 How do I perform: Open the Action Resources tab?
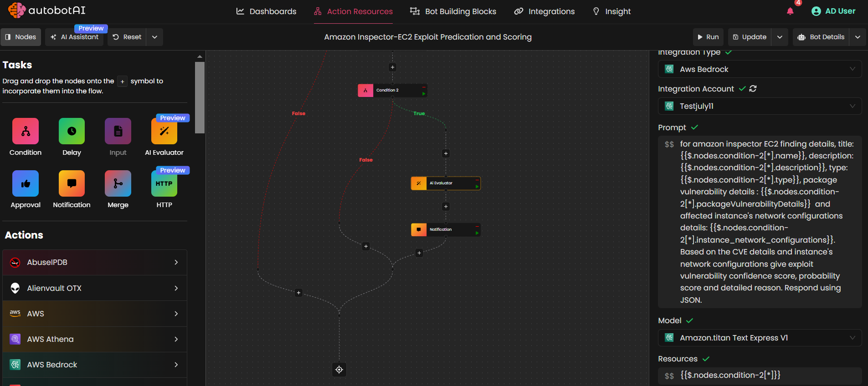pos(353,11)
